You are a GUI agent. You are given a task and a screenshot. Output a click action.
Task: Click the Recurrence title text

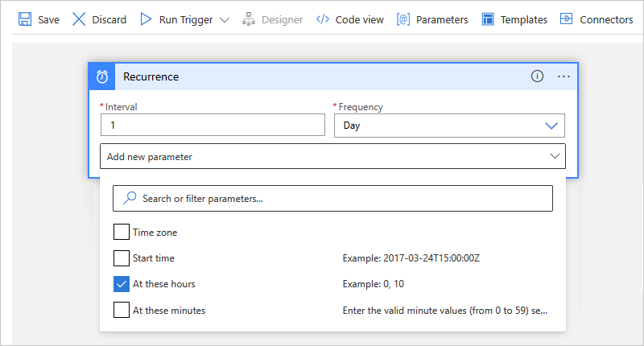click(151, 76)
